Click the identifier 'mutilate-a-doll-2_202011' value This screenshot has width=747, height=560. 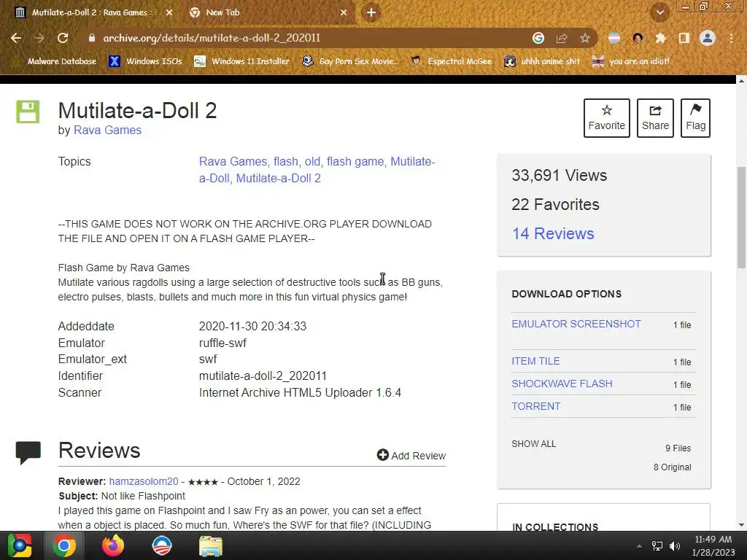[x=263, y=376]
